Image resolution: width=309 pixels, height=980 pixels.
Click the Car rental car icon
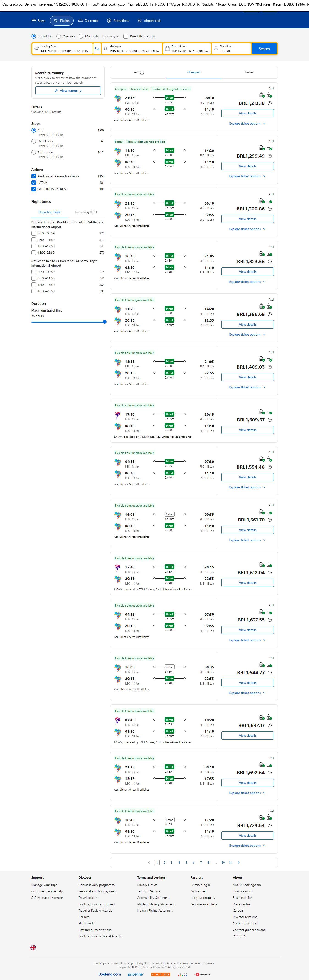(81, 21)
